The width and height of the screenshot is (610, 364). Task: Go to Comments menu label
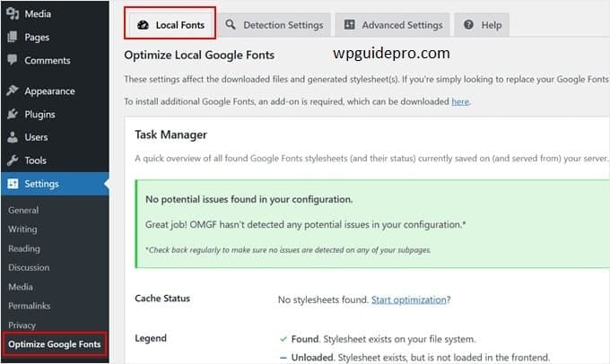(x=48, y=60)
